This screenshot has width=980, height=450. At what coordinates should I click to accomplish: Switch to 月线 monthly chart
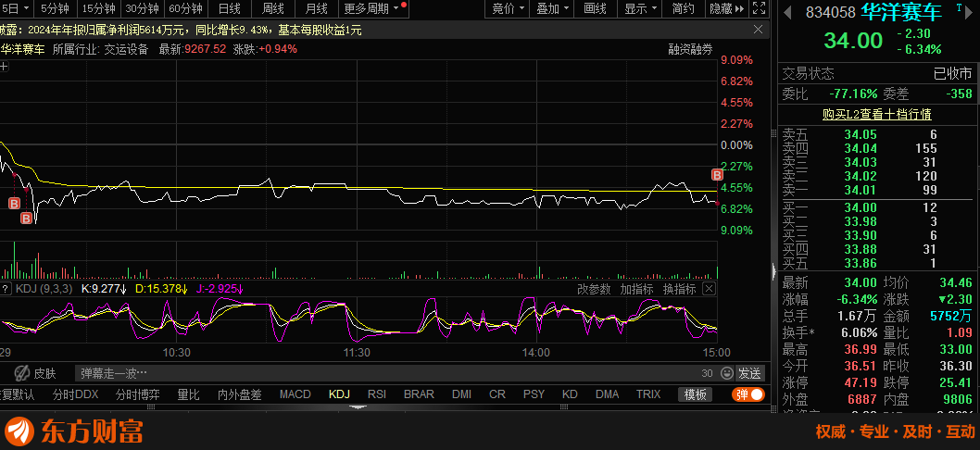[x=317, y=8]
